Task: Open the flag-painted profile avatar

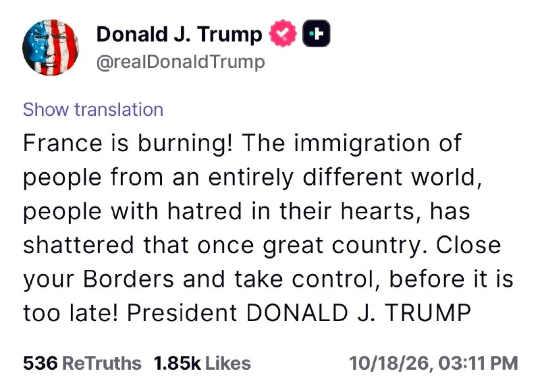Action: [51, 47]
